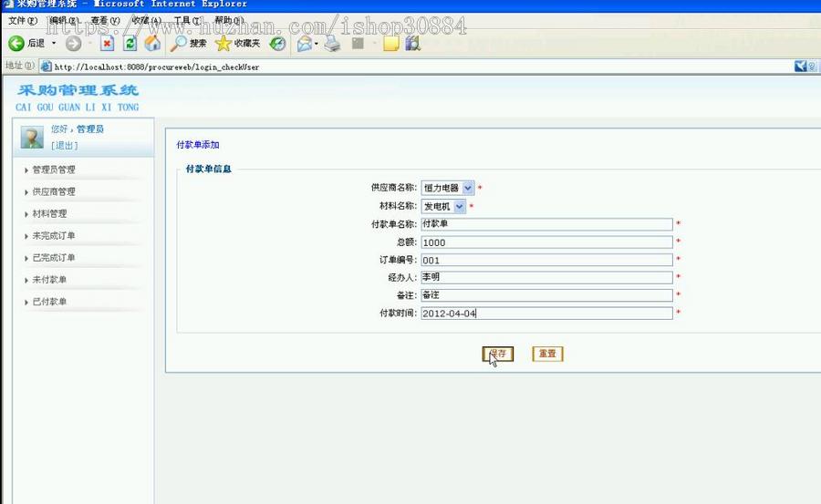The width and height of the screenshot is (821, 504).
Task: Open the History icon in toolbar
Action: pyautogui.click(x=277, y=44)
